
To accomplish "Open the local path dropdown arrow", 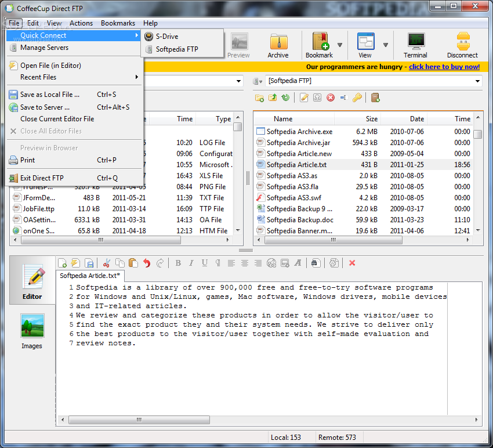I will [x=238, y=81].
